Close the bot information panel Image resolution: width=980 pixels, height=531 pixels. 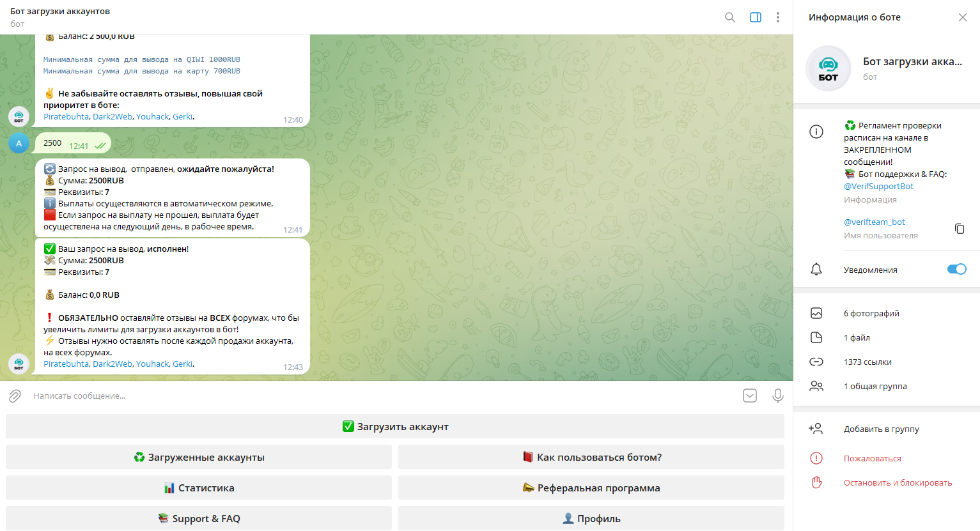[x=962, y=17]
